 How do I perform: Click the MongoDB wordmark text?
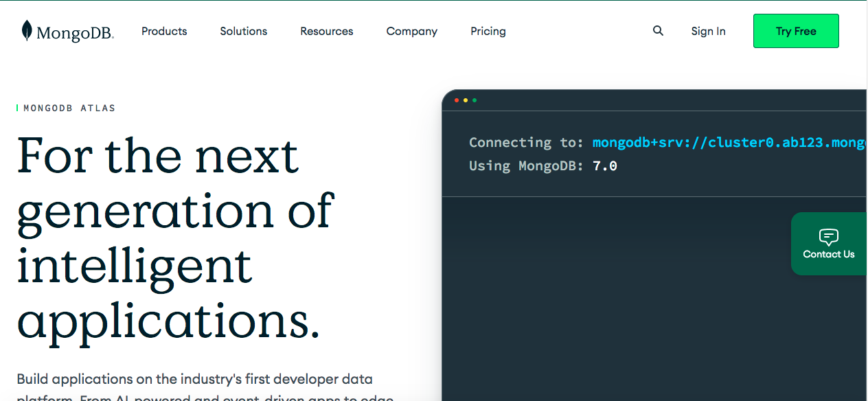tap(75, 32)
